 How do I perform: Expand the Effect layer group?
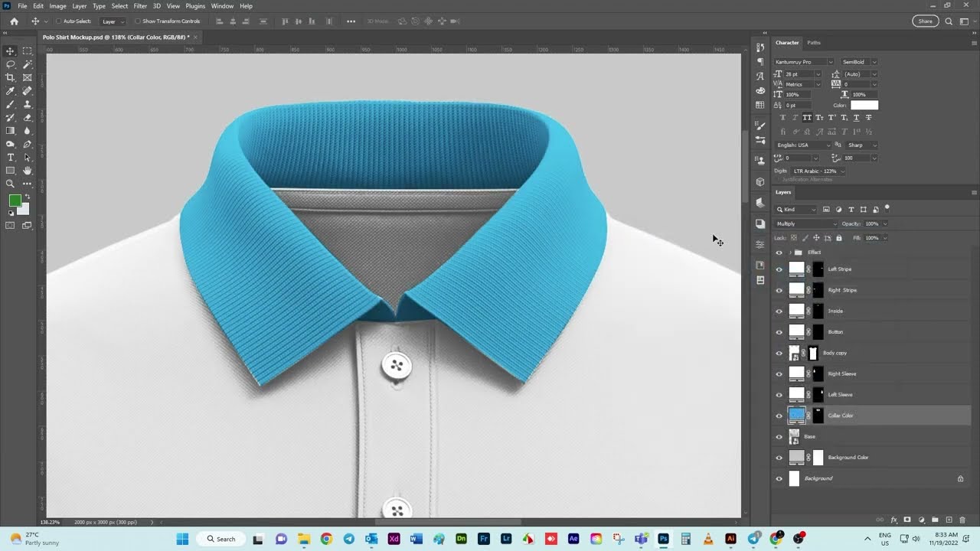coord(789,253)
